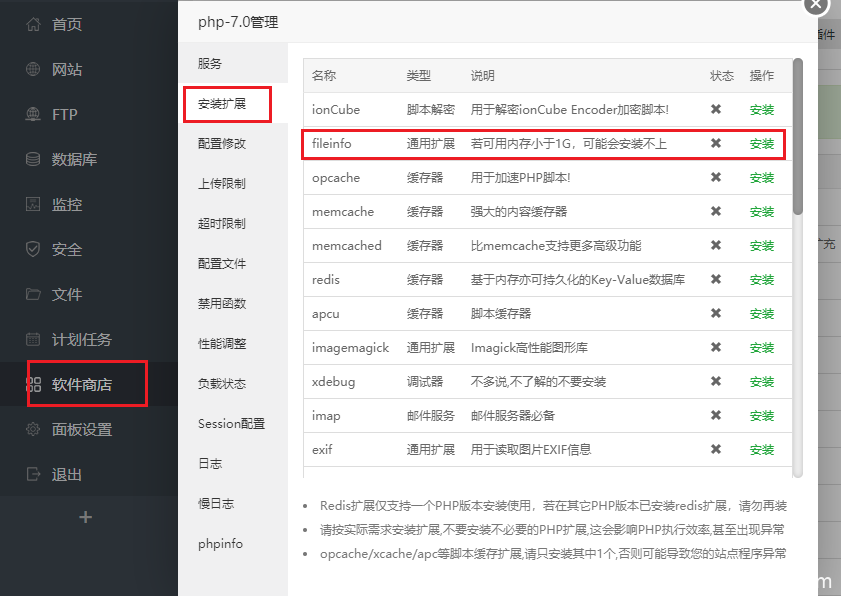The image size is (841, 596).
Task: Click 安装 for the opcache extension
Action: (x=762, y=178)
